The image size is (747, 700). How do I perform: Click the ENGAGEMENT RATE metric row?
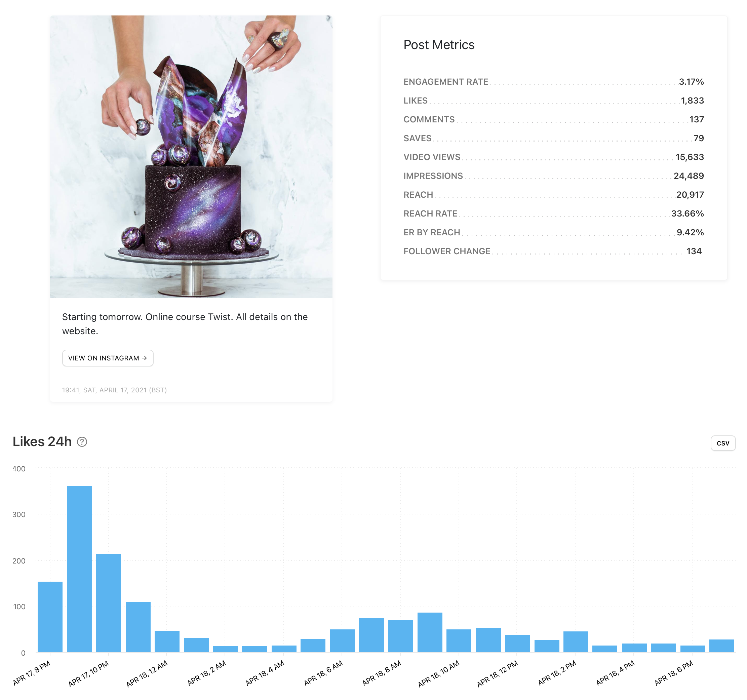coord(446,81)
